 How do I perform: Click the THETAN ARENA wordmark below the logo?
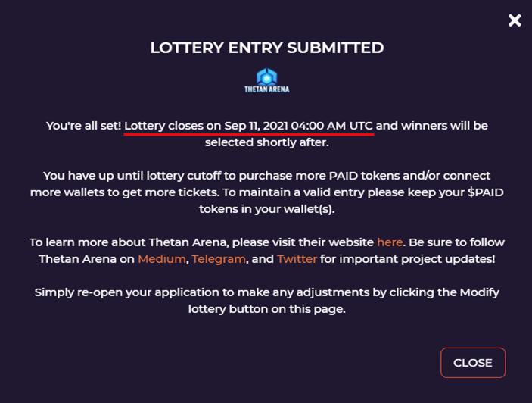pos(266,89)
